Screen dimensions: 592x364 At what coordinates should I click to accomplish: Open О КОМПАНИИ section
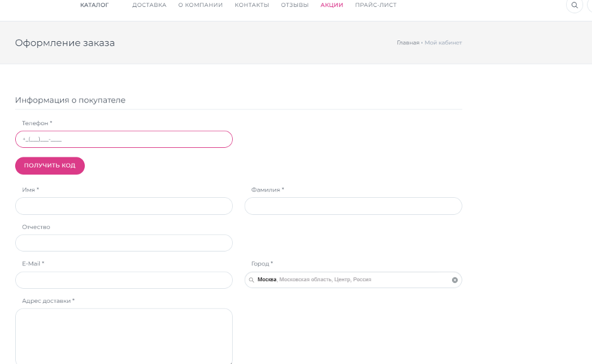200,5
